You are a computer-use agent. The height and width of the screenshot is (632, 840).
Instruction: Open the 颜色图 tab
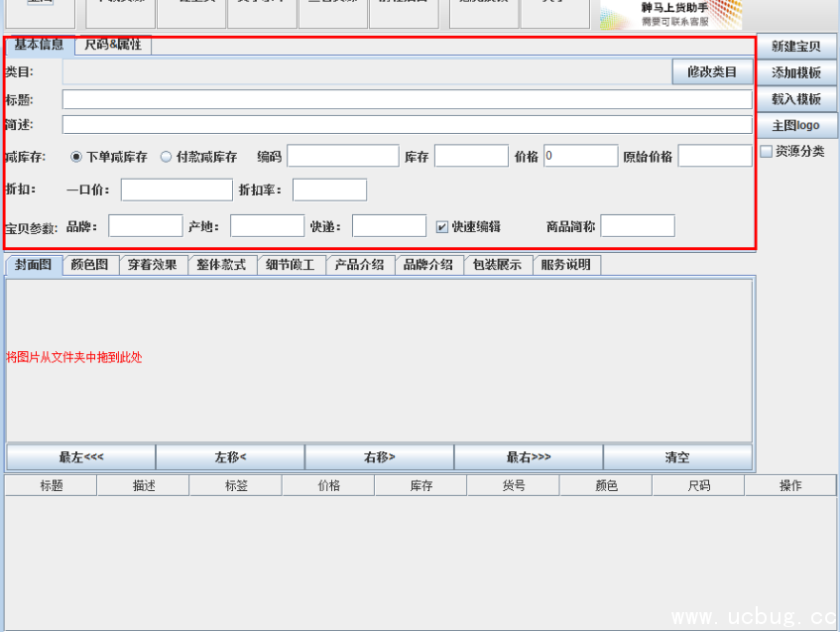click(x=89, y=265)
